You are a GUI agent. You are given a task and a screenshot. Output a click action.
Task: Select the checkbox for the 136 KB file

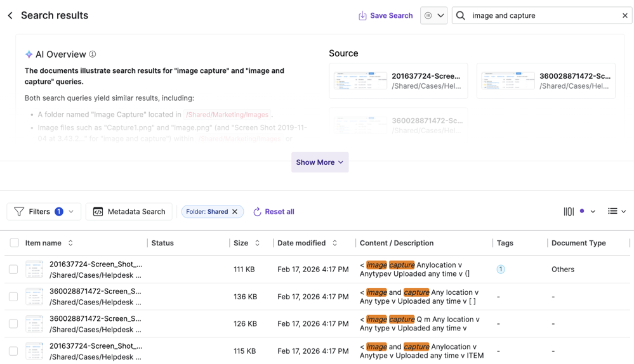13,297
